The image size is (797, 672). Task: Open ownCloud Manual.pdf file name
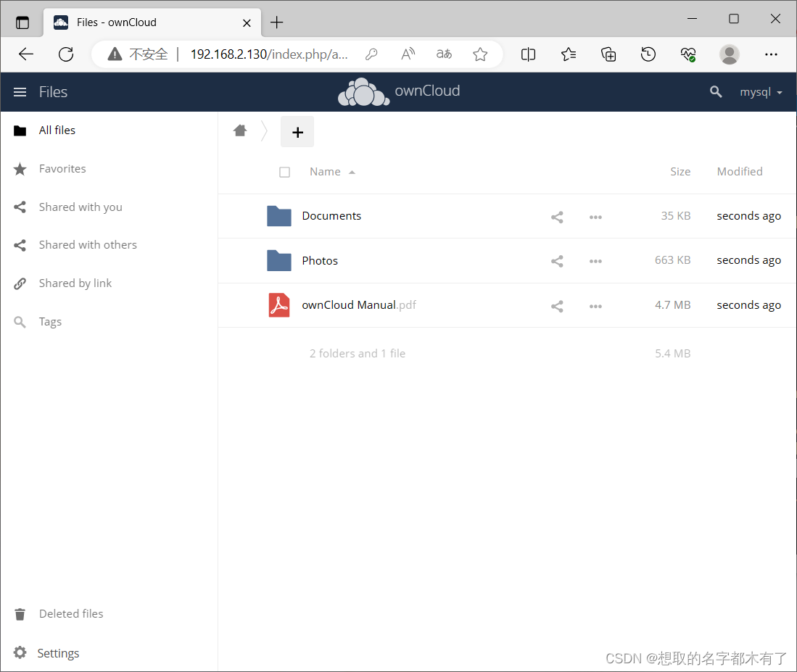click(359, 304)
